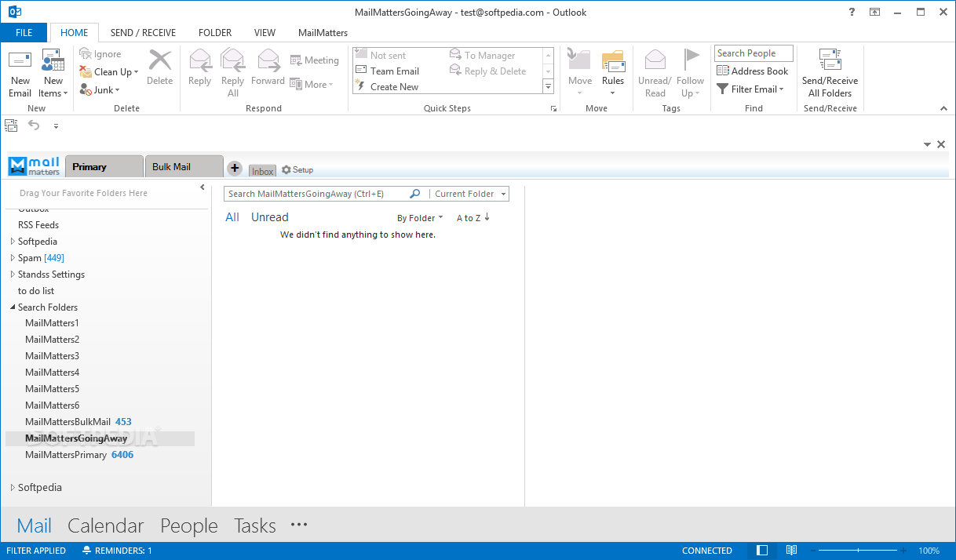Viewport: 956px width, 560px height.
Task: Delete the selected message
Action: (x=160, y=68)
